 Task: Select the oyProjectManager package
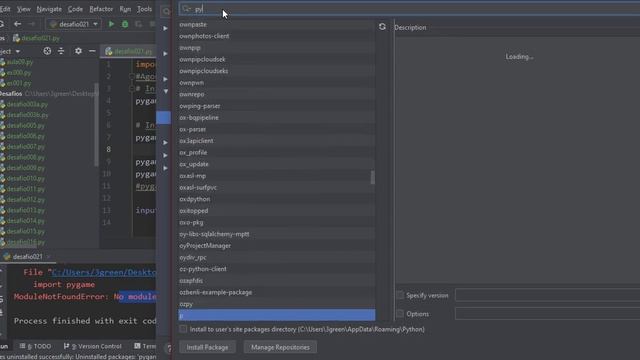click(276, 246)
